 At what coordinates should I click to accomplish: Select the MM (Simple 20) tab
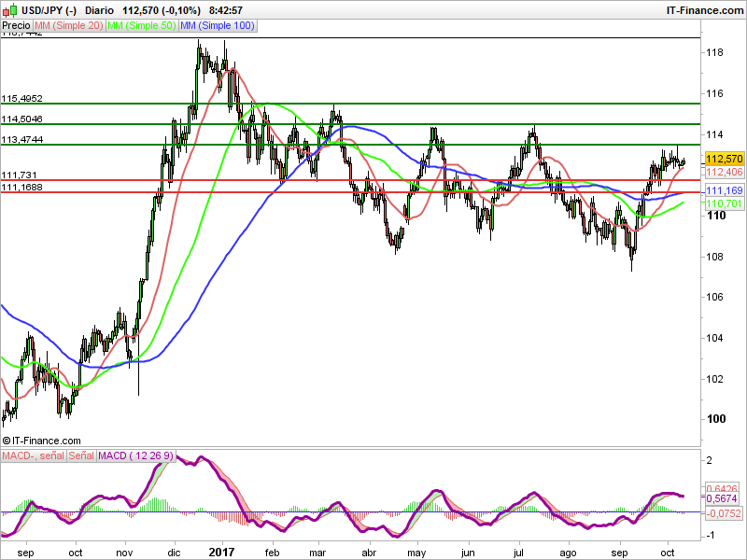[69, 26]
